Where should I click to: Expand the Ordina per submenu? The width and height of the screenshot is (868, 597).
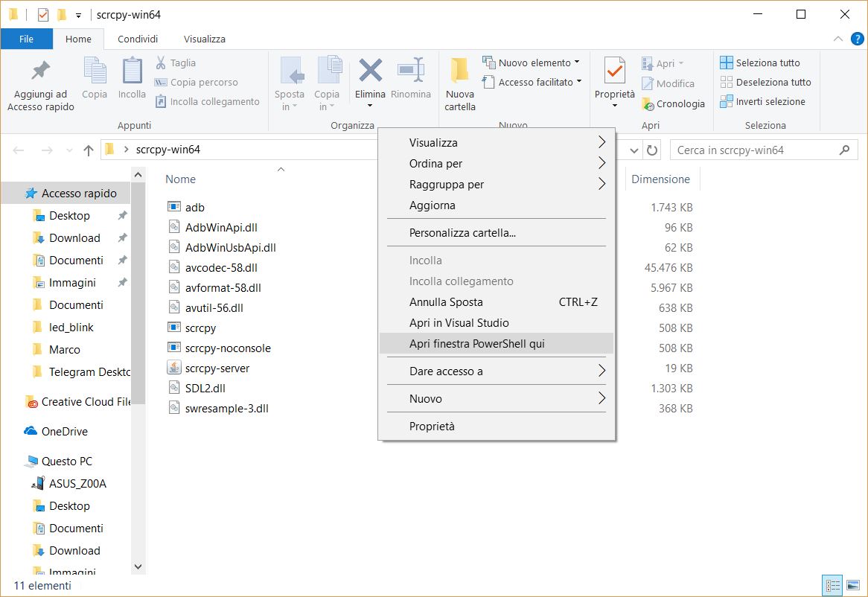[x=497, y=163]
